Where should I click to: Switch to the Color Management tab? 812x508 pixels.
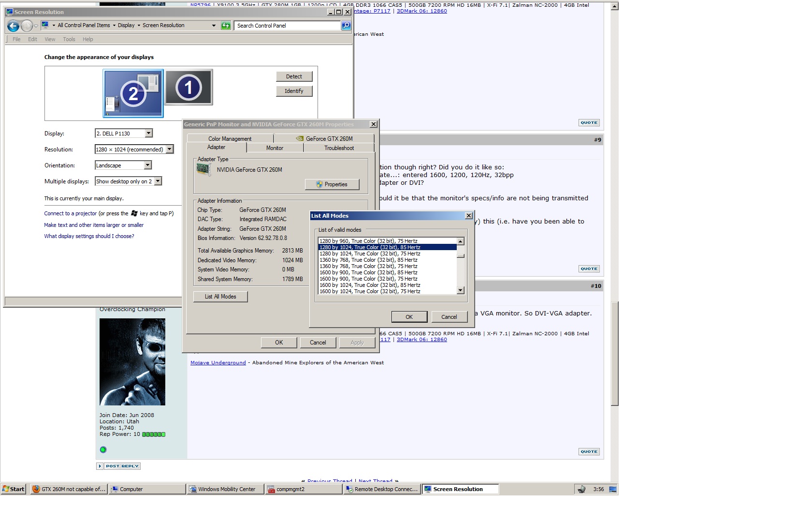pyautogui.click(x=230, y=139)
